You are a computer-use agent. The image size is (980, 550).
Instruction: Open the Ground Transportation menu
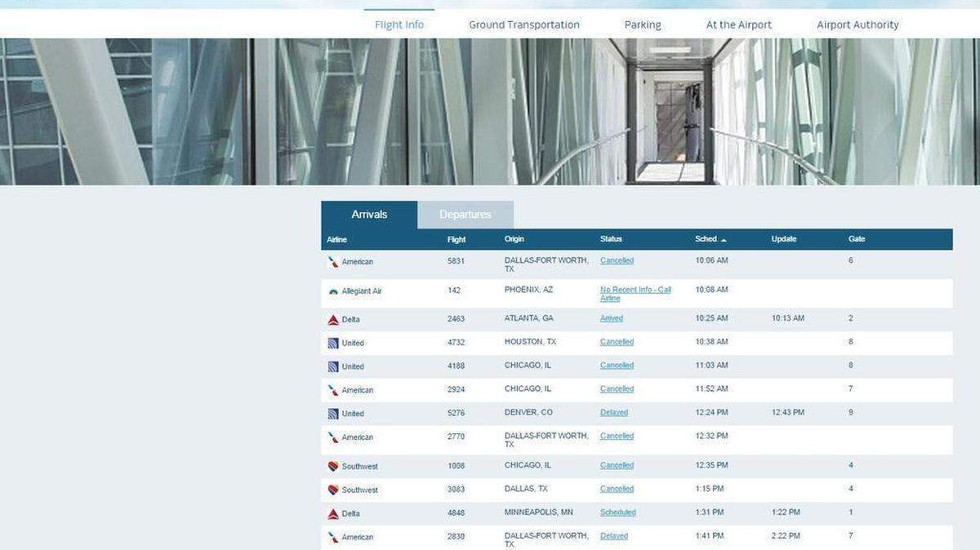(524, 24)
